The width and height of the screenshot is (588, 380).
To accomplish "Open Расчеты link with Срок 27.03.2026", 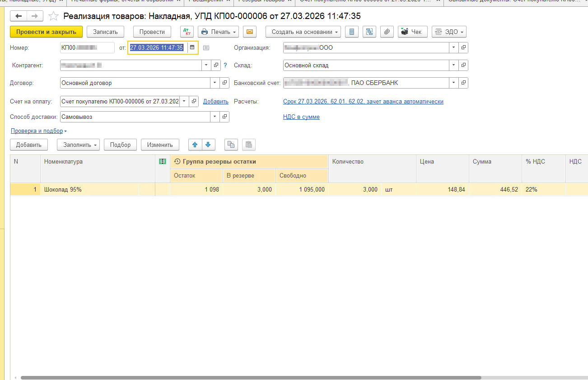I will pyautogui.click(x=363, y=102).
